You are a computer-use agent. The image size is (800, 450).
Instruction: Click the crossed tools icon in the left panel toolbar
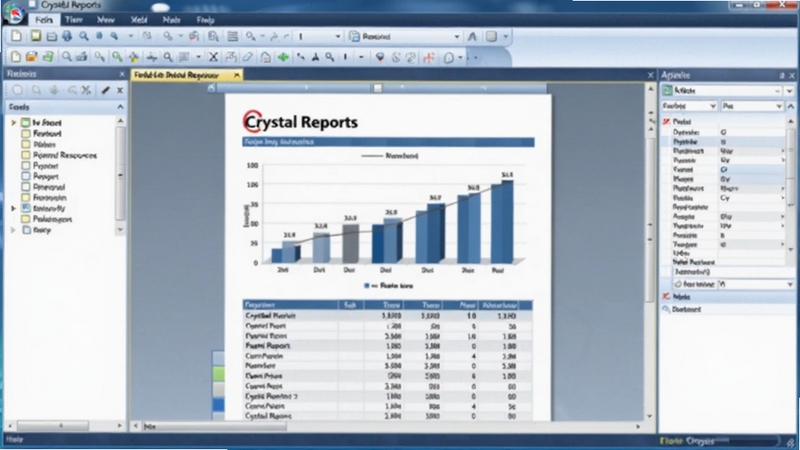point(86,90)
